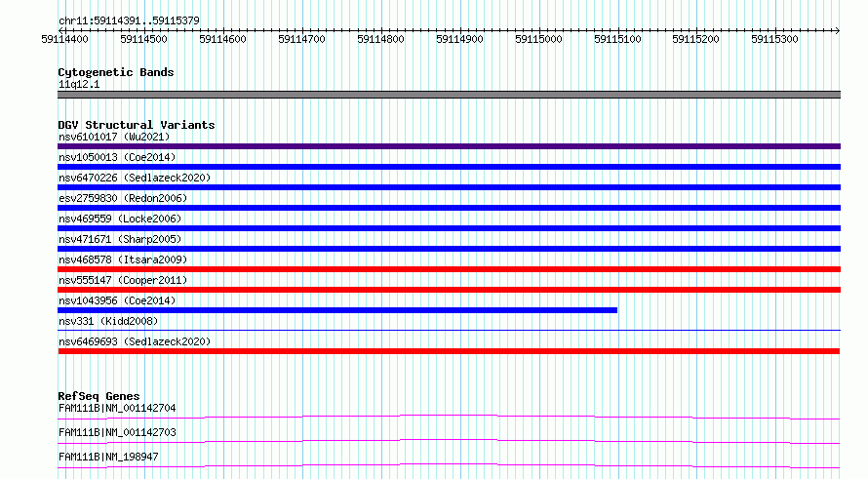Open variant nsv6469693 (Sedlazeck2020) label

click(135, 341)
